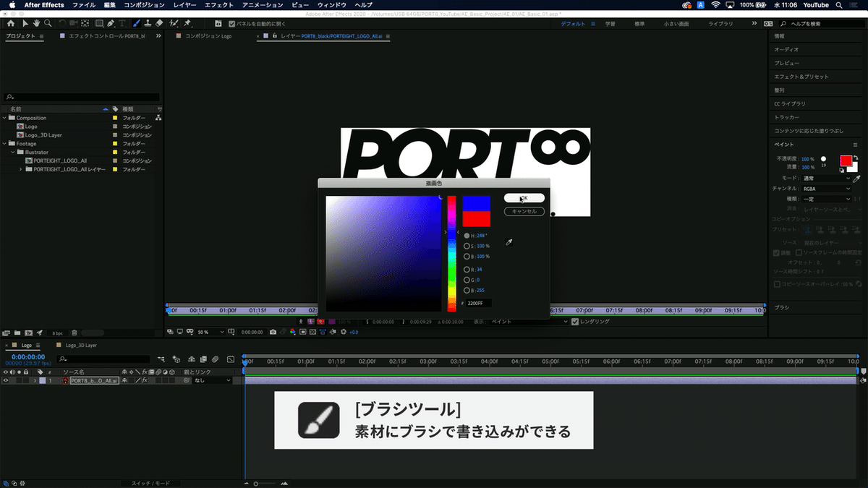Click the hex value 2200FF field
Image resolution: width=868 pixels, height=488 pixels.
tap(478, 304)
